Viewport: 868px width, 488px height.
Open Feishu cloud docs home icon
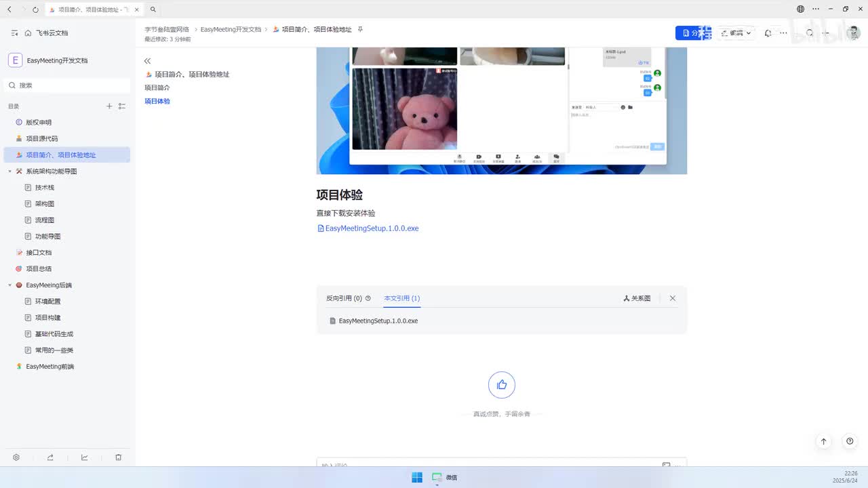tap(28, 33)
